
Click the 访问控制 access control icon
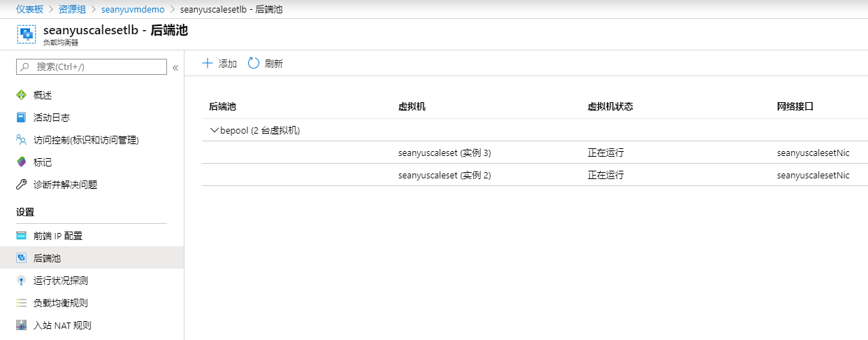pos(21,140)
